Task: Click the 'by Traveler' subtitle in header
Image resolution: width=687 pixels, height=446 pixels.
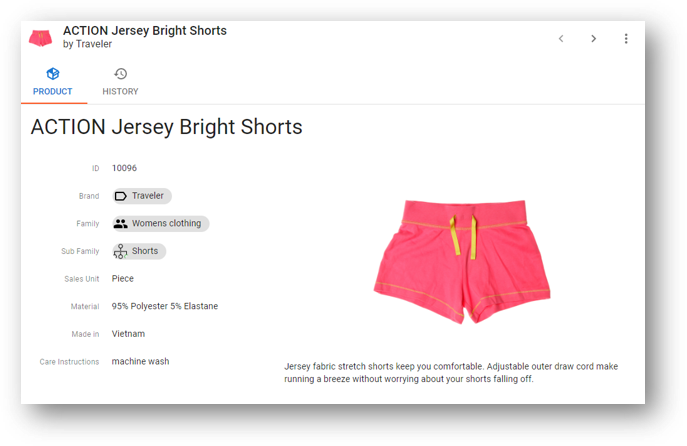Action: [x=87, y=44]
